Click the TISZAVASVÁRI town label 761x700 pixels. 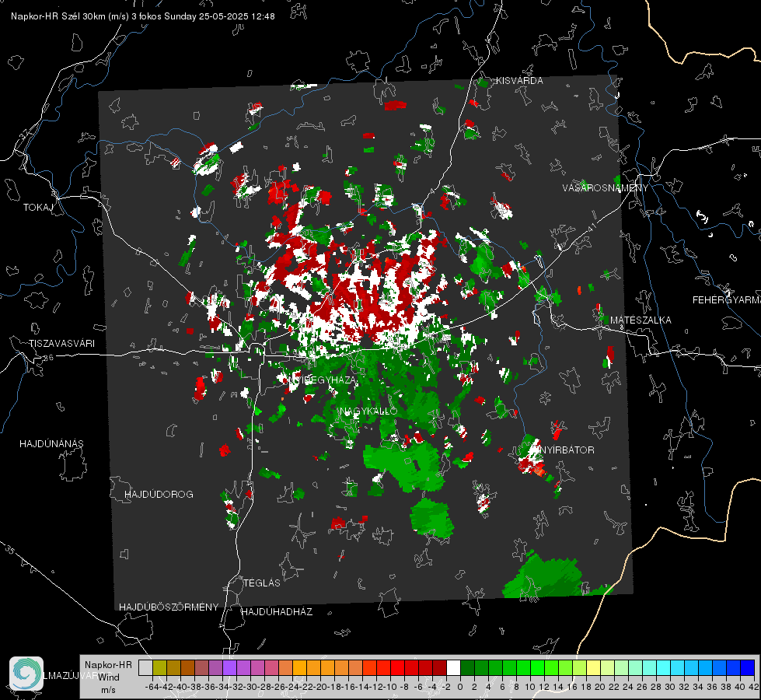[x=61, y=344]
